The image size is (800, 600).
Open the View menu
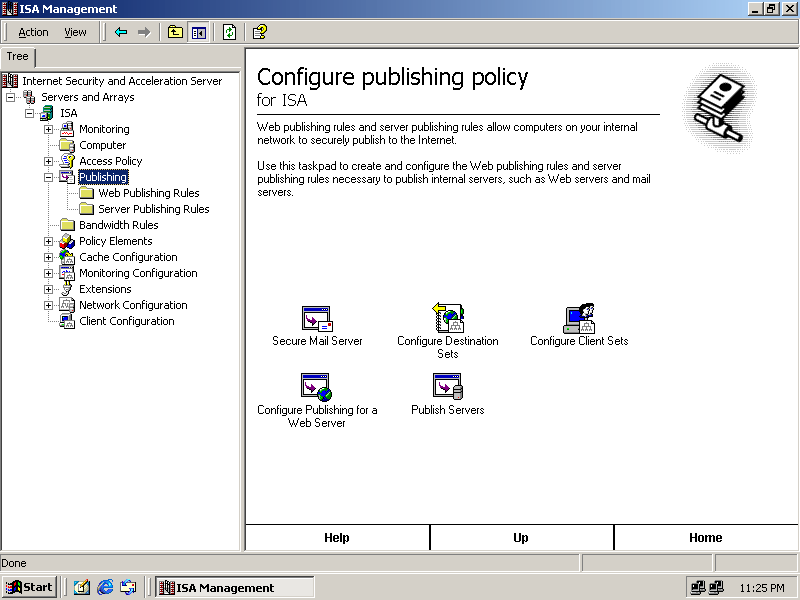pyautogui.click(x=76, y=32)
